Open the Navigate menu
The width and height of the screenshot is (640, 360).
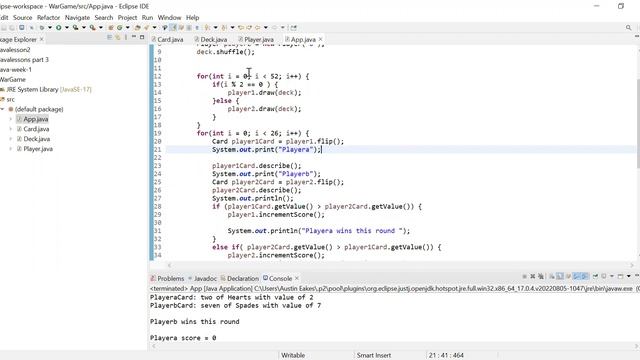(x=77, y=18)
